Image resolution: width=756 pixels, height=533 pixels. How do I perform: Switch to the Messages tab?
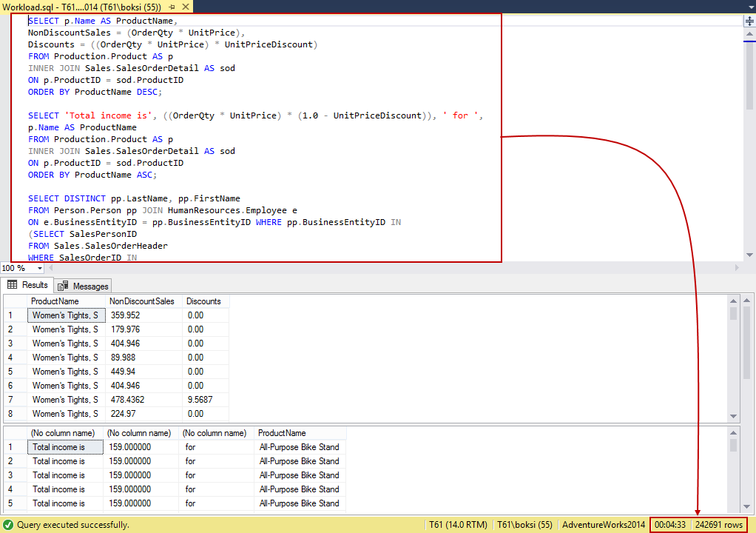coord(83,286)
